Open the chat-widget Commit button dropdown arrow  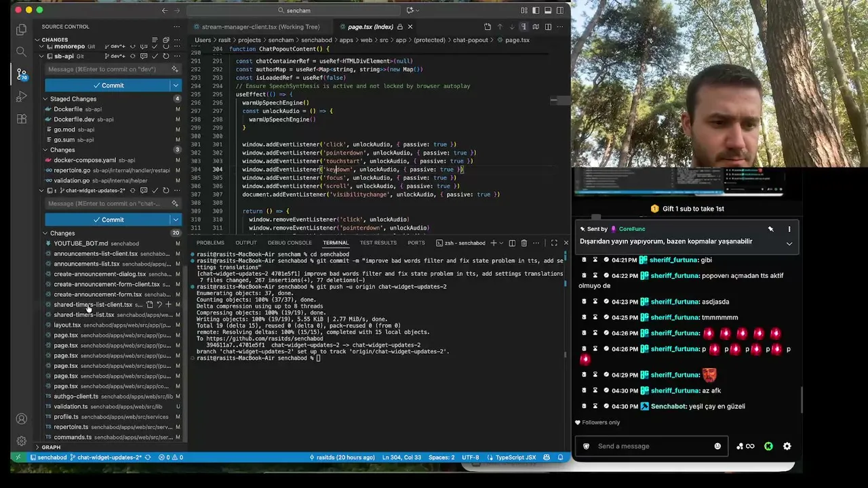click(176, 220)
